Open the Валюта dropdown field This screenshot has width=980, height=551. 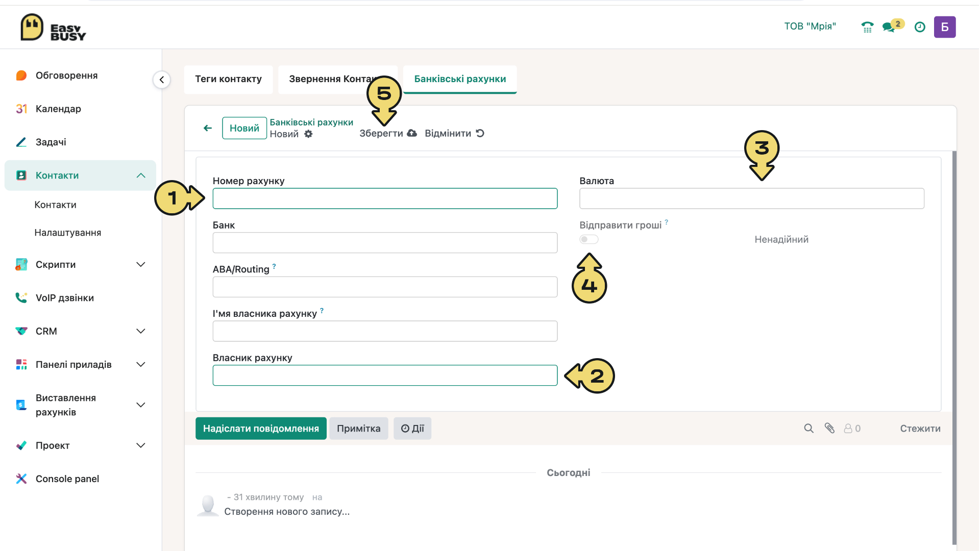click(751, 198)
